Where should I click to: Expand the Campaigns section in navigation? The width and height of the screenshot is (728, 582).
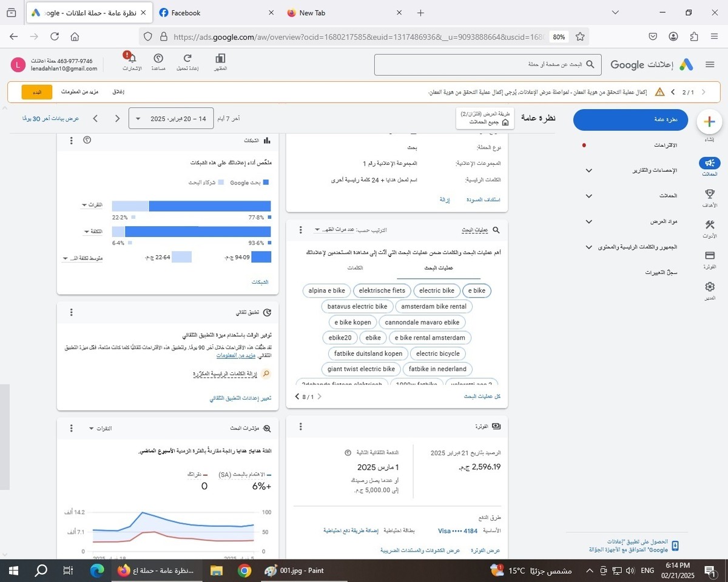coord(588,196)
